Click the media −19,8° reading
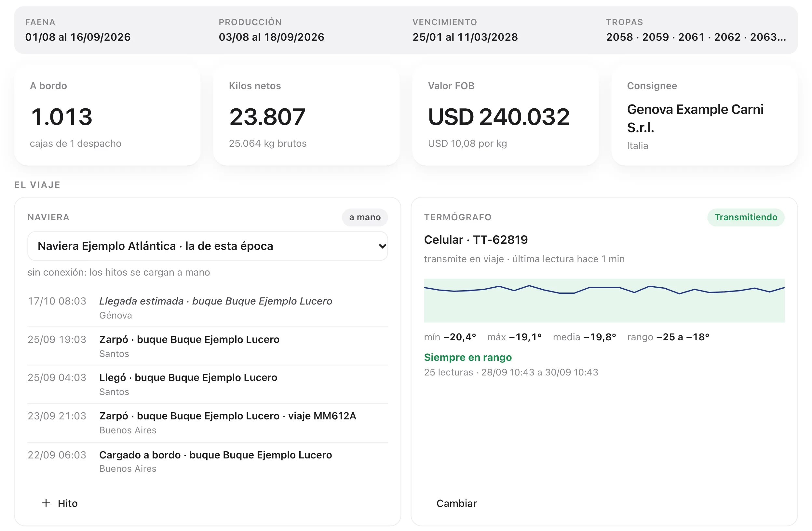This screenshot has width=812, height=531. 584,337
